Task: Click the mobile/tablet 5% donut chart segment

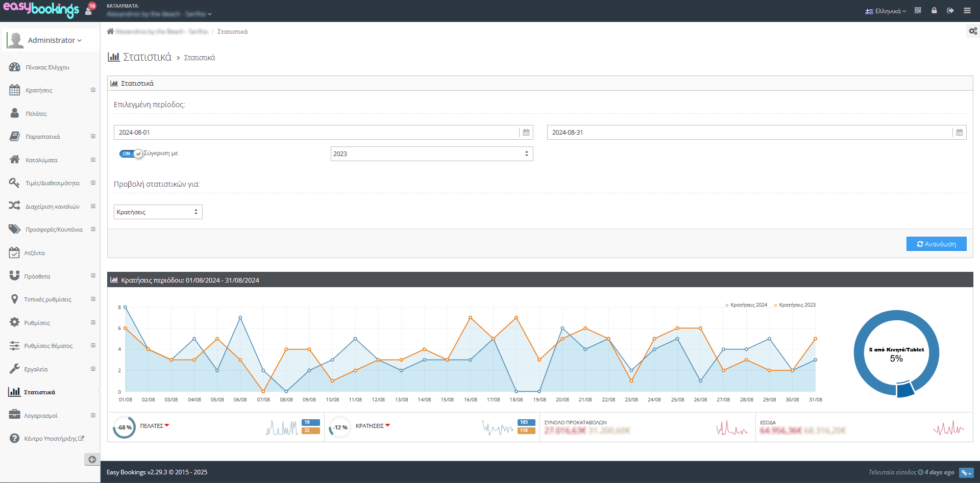Action: pos(905,389)
